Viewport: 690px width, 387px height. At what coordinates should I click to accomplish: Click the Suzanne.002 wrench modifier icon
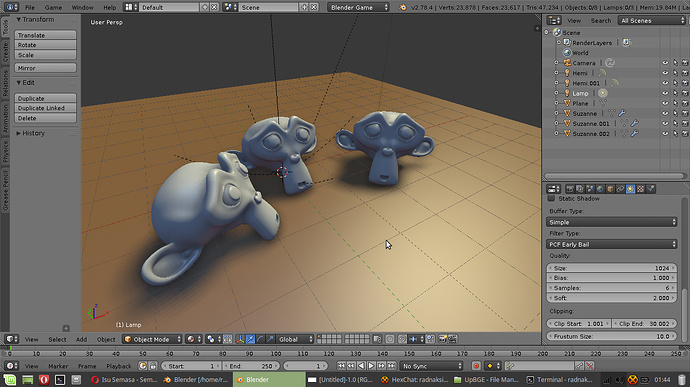(635, 133)
